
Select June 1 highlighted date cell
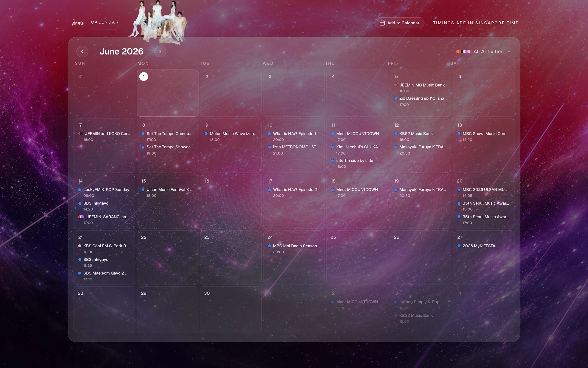point(167,93)
